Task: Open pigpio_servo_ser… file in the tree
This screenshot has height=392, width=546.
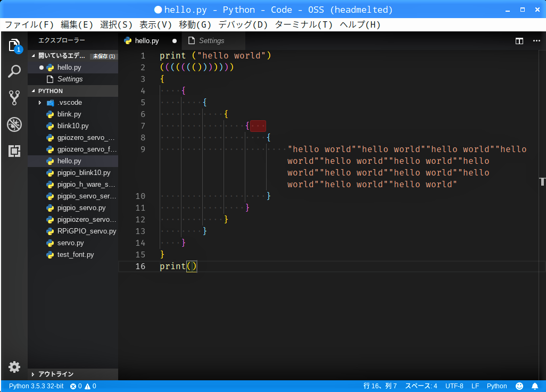Action: 73,196
